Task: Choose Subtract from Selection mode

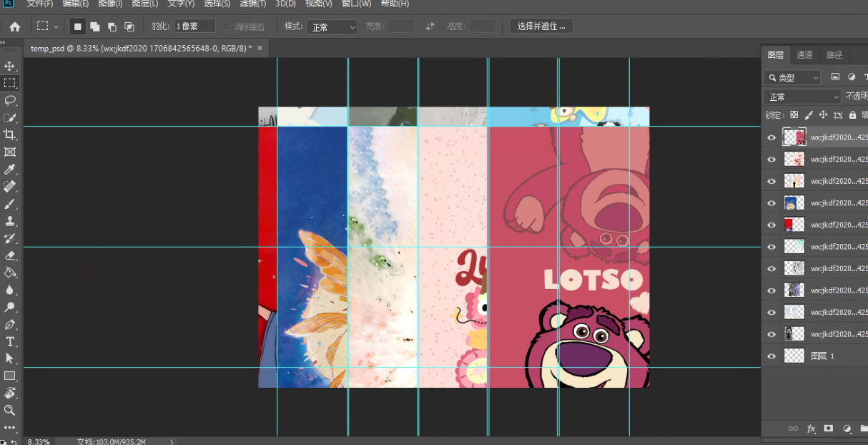Action: click(112, 26)
